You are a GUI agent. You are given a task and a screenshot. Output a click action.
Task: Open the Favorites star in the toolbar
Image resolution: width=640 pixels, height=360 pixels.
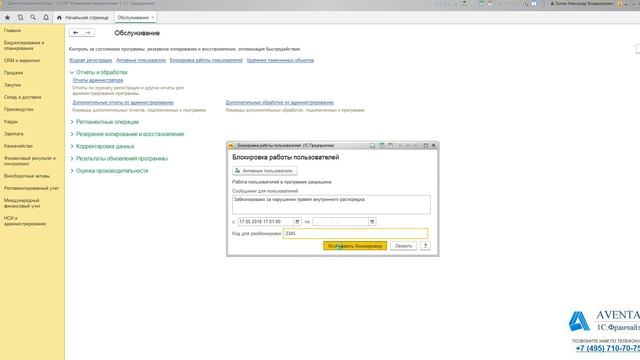pyautogui.click(x=7, y=18)
